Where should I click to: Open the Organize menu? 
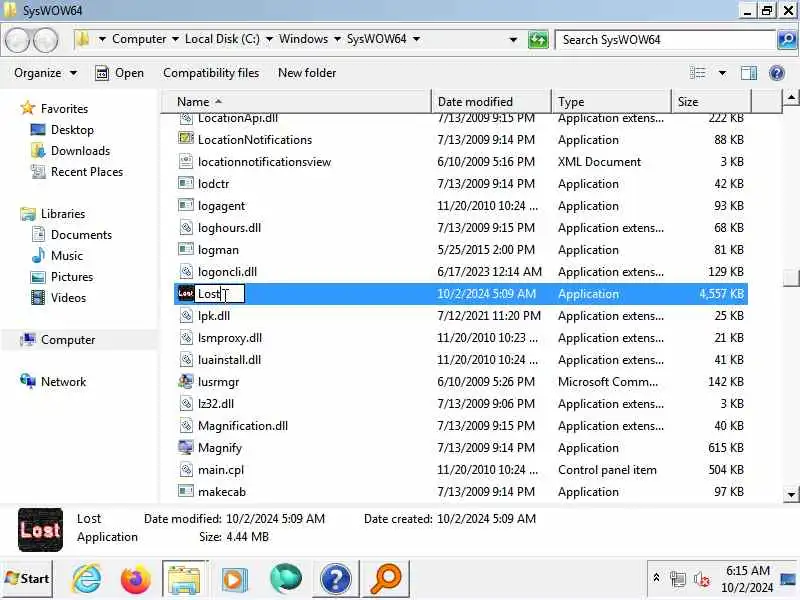tap(45, 73)
